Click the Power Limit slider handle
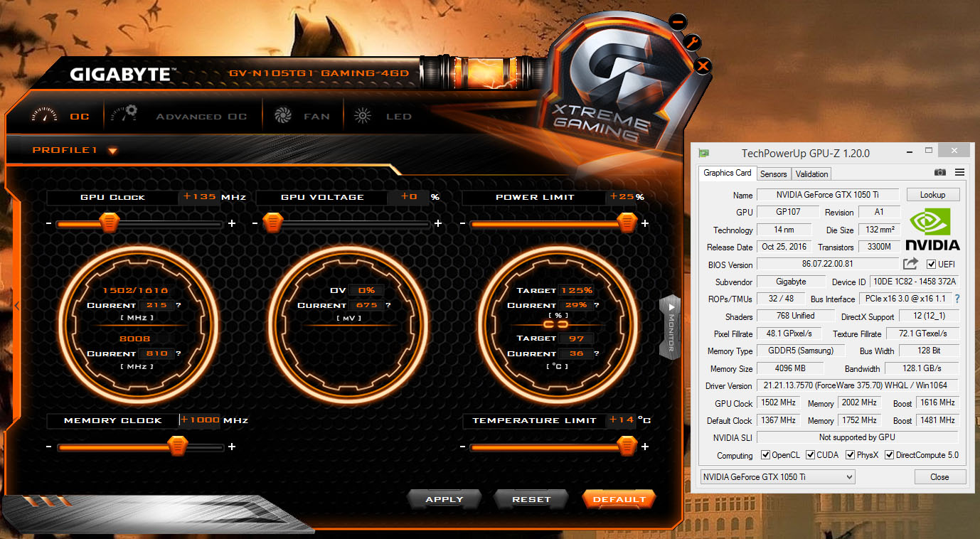 627,223
